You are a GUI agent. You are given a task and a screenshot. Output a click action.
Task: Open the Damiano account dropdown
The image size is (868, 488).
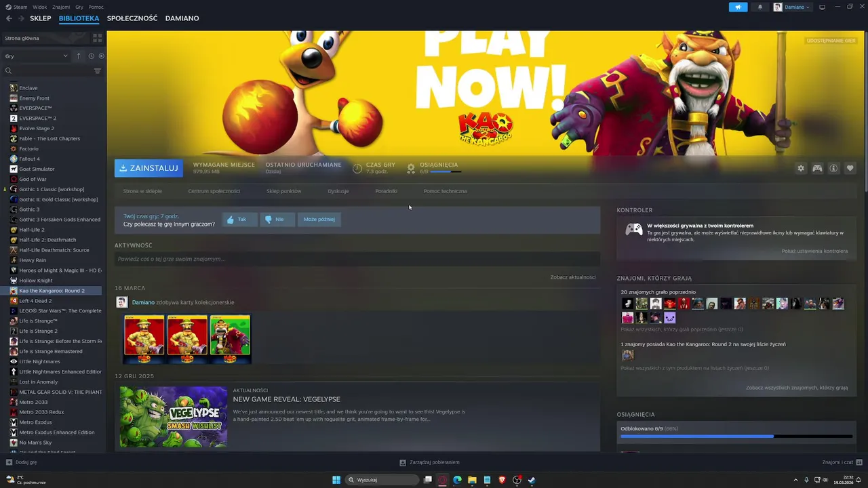[792, 7]
